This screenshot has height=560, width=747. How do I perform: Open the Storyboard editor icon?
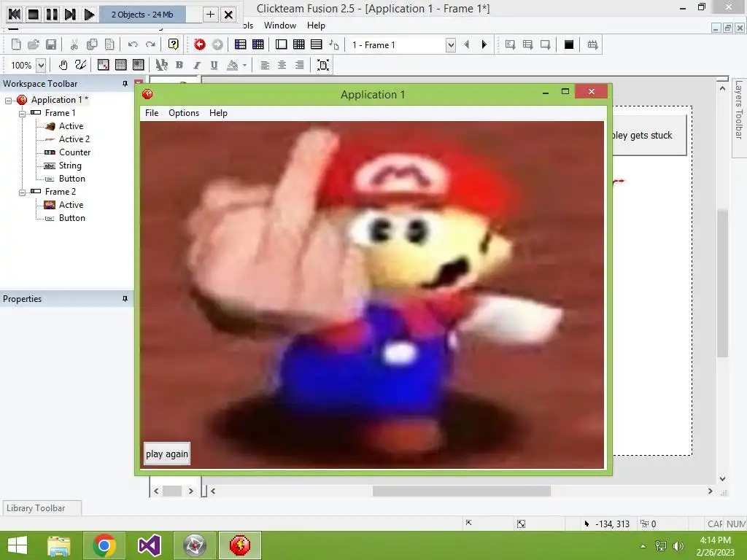(241, 44)
